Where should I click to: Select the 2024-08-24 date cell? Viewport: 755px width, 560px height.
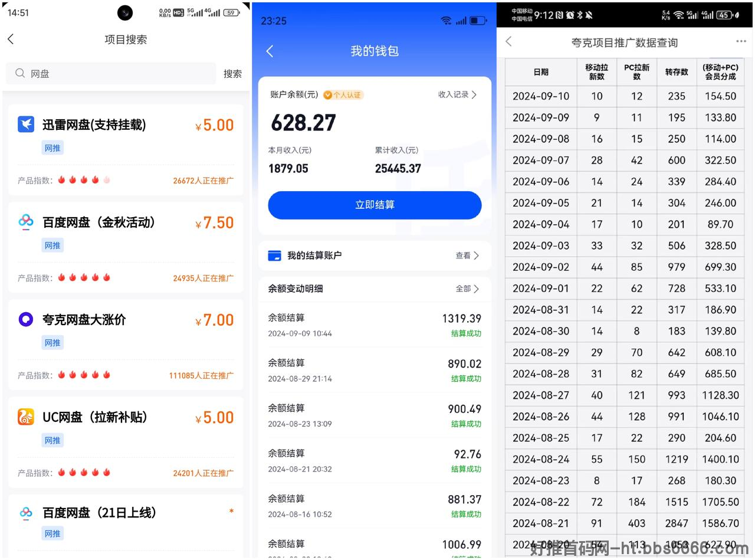pos(541,459)
